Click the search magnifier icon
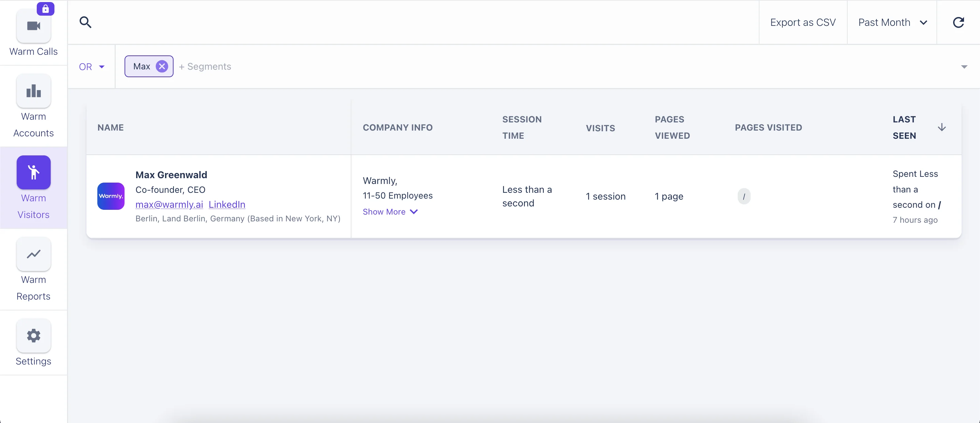This screenshot has height=423, width=980. [x=85, y=22]
